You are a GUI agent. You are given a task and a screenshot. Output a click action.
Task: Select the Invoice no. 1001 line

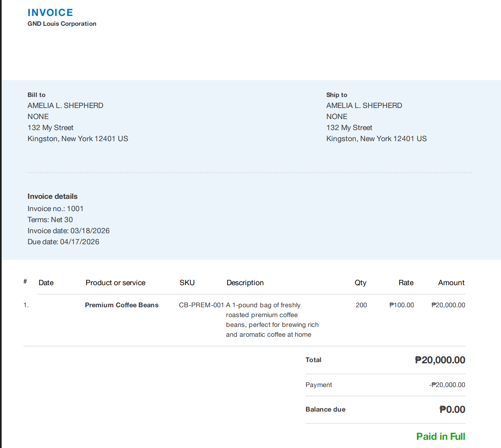[x=55, y=209]
